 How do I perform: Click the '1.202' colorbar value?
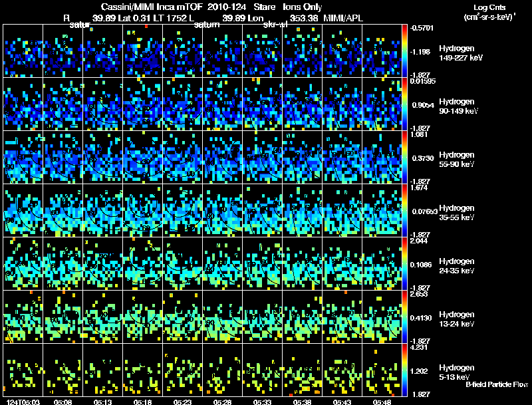pos(420,371)
